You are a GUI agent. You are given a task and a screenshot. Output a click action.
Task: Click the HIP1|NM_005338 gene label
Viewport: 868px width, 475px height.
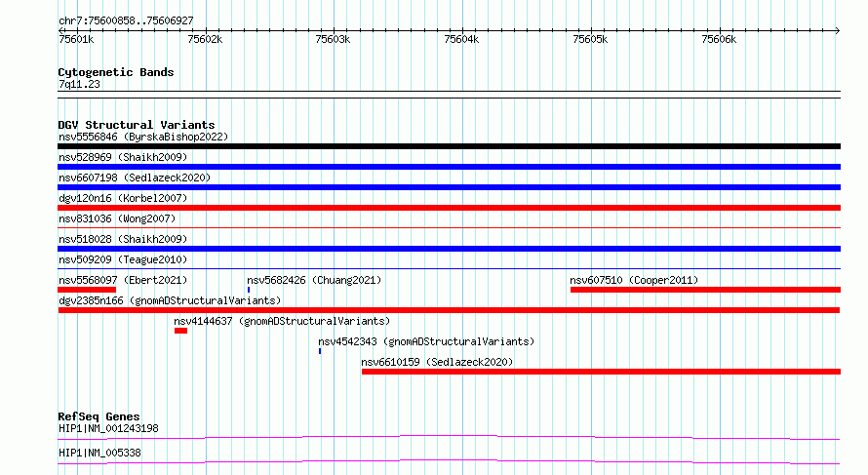(x=99, y=453)
